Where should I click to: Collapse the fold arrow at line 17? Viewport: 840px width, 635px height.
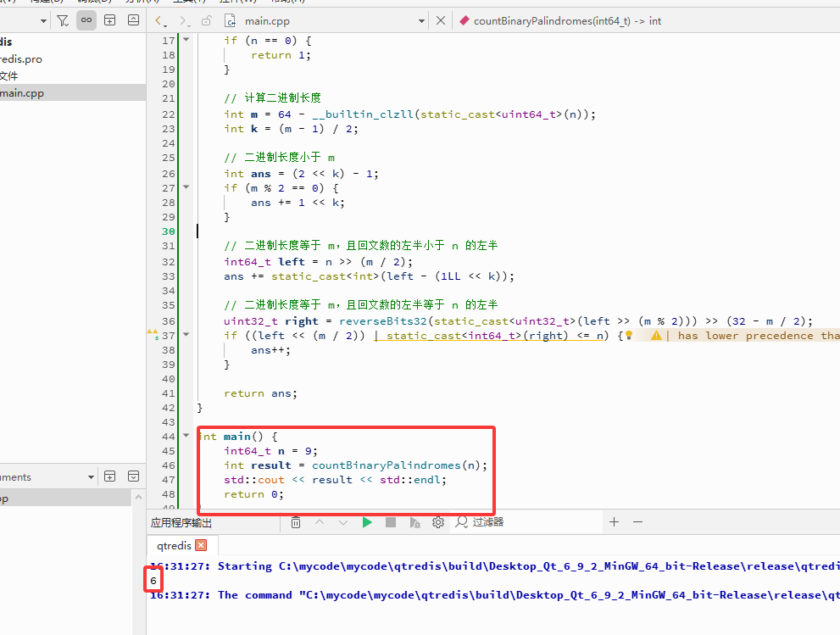[186, 39]
